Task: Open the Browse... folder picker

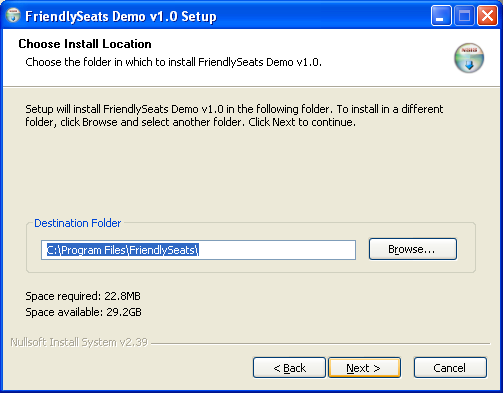Action: [413, 249]
